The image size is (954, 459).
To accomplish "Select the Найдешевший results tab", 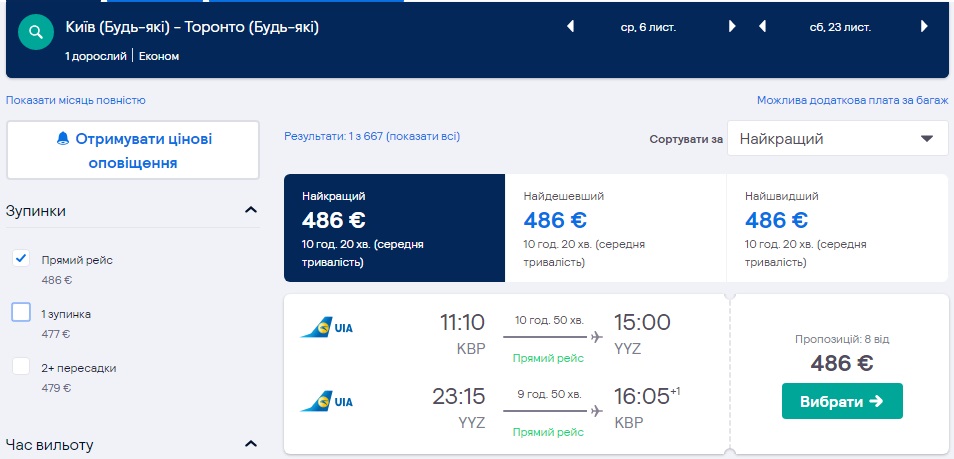I will click(615, 229).
